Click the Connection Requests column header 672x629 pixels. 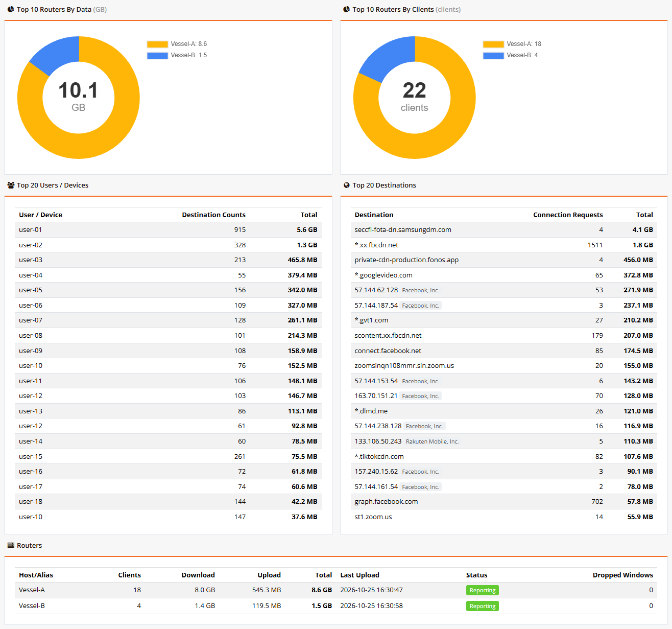pyautogui.click(x=568, y=215)
